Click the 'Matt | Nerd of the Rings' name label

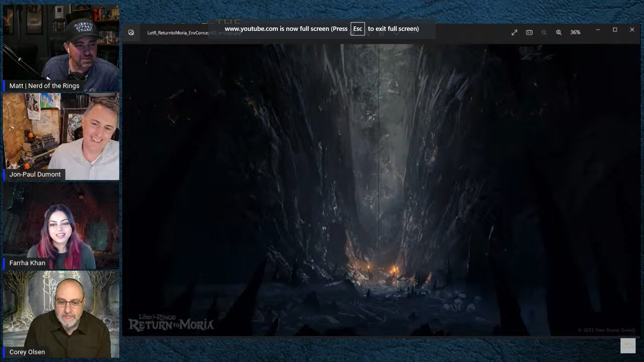tap(44, 86)
